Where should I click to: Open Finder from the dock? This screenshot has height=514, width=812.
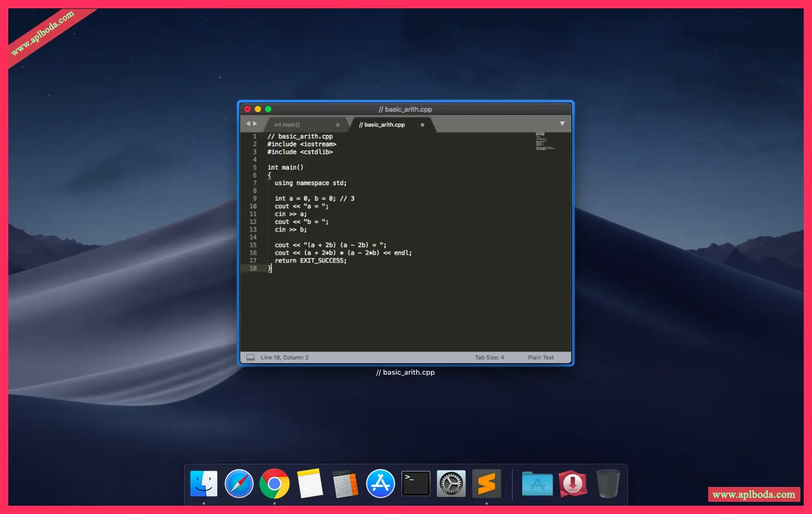point(203,484)
